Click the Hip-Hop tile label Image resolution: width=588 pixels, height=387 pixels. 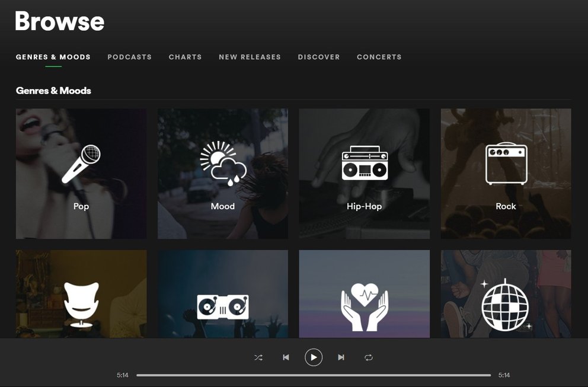[365, 206]
